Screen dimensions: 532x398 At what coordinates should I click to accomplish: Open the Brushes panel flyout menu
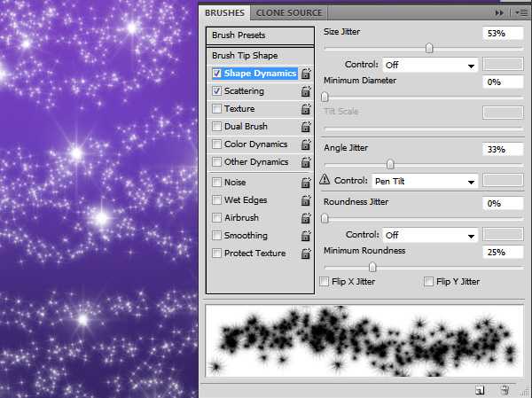point(517,13)
